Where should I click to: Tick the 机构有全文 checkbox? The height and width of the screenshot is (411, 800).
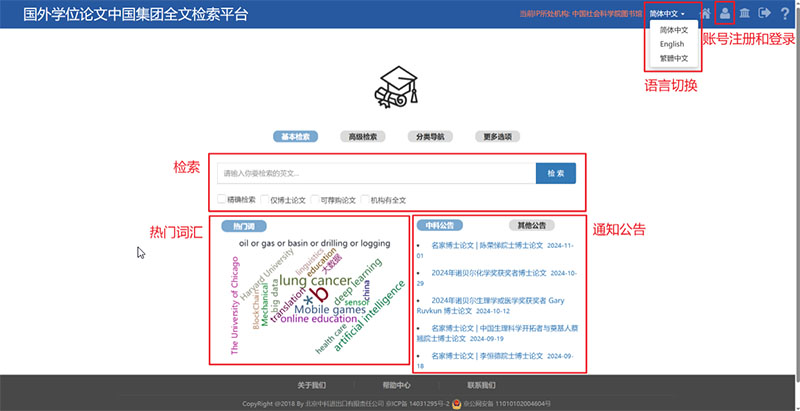365,199
